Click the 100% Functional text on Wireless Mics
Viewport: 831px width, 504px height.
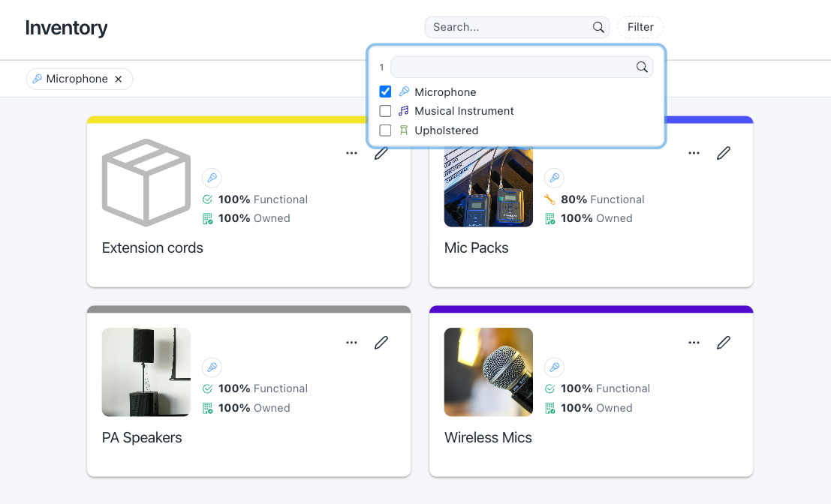(x=605, y=388)
